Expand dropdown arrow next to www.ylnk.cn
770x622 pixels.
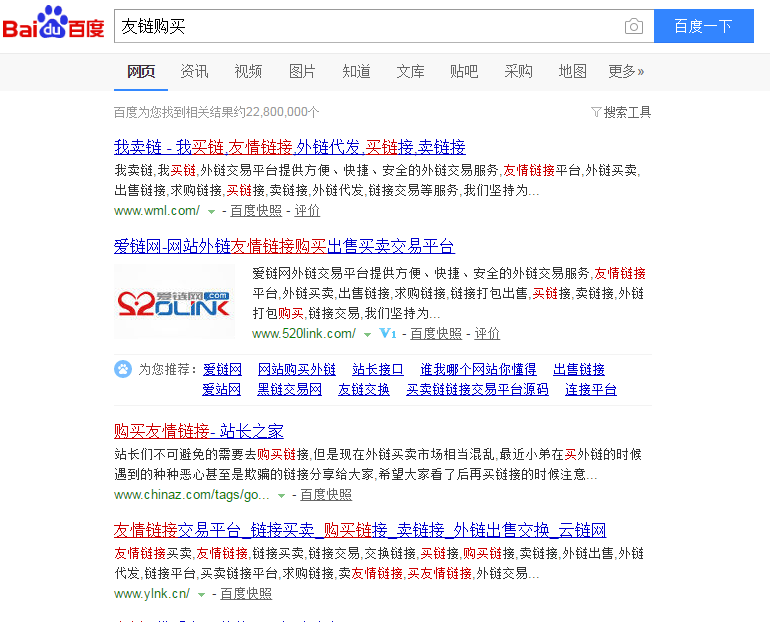point(201,595)
